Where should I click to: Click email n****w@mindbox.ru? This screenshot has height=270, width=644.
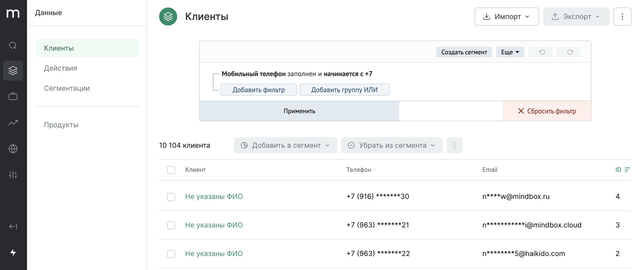point(516,196)
